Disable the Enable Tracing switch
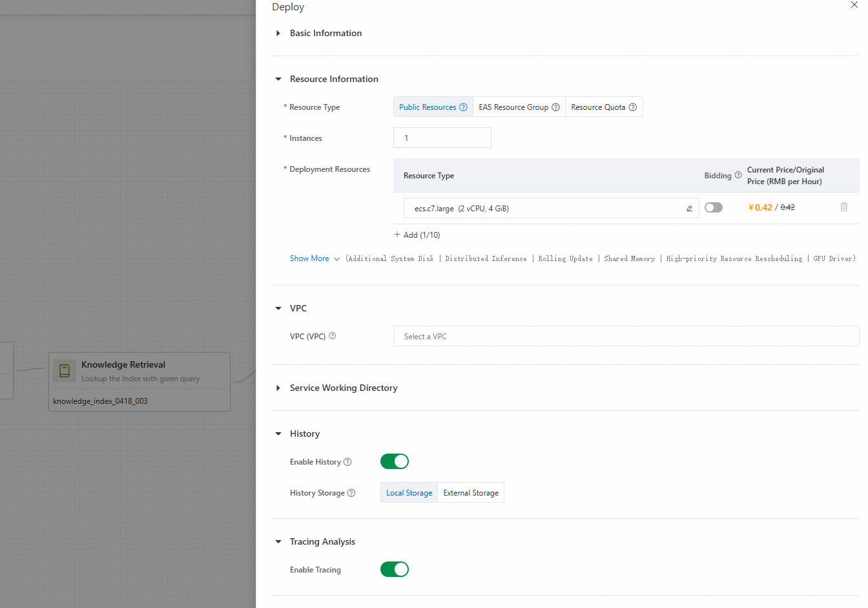 (395, 569)
